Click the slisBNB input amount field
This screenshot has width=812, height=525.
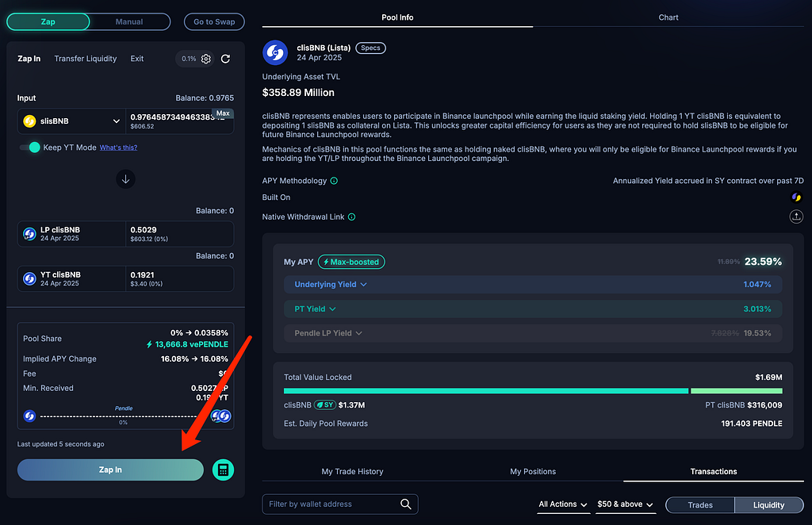[x=179, y=121]
